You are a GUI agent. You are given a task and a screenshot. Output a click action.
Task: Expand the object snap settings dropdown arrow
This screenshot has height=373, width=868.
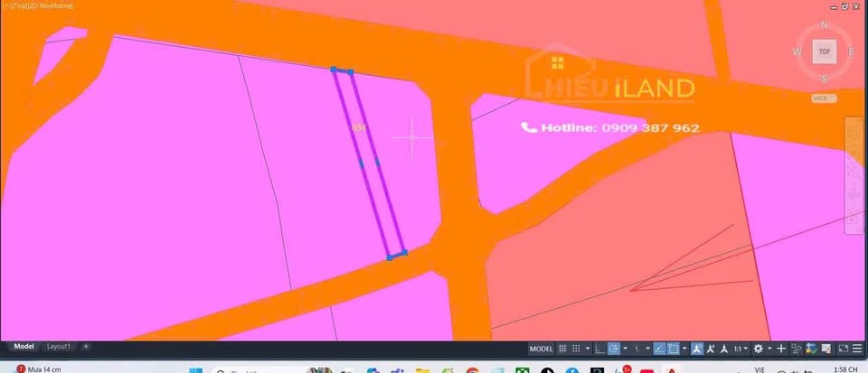click(684, 349)
